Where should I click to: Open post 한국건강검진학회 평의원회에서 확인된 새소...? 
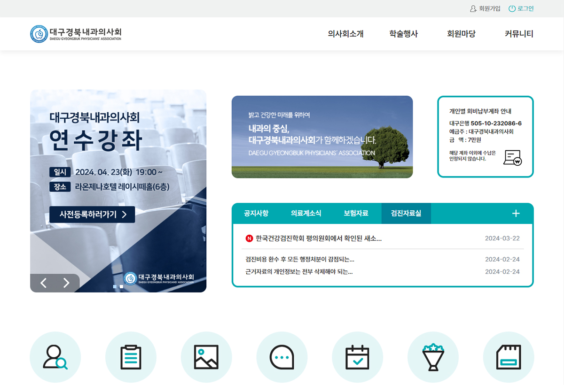tap(319, 238)
